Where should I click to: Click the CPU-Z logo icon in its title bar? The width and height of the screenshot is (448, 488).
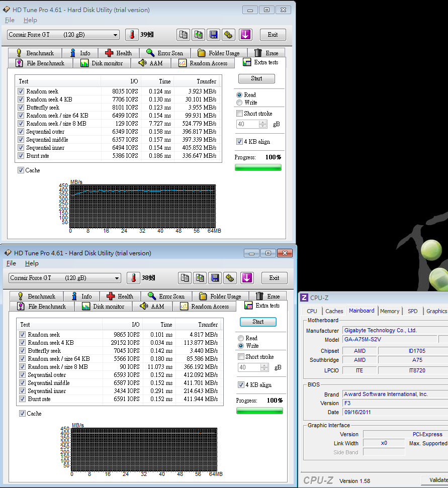point(304,298)
